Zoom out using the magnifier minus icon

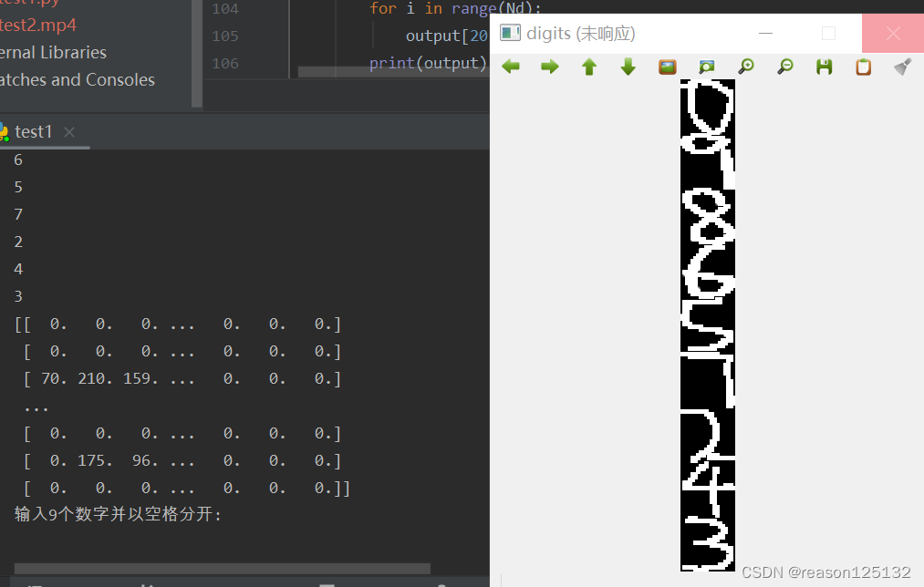[x=785, y=66]
